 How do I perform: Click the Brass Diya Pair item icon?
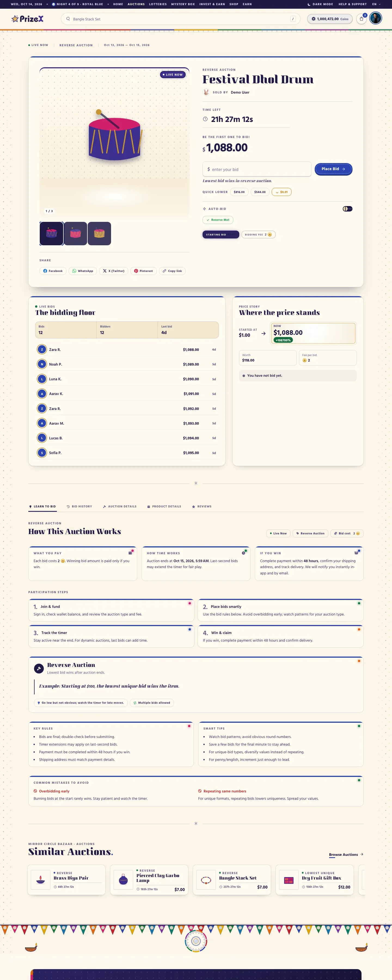pos(40,880)
